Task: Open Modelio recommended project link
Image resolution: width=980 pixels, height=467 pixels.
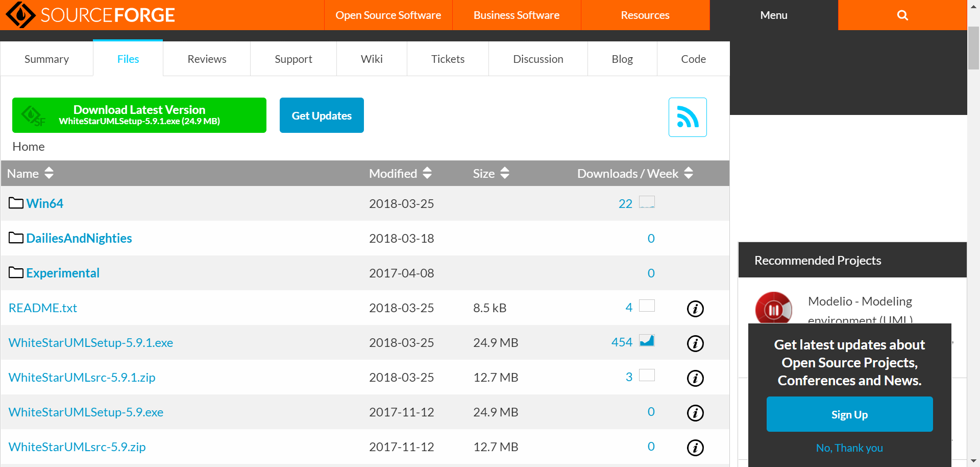Action: click(x=860, y=310)
